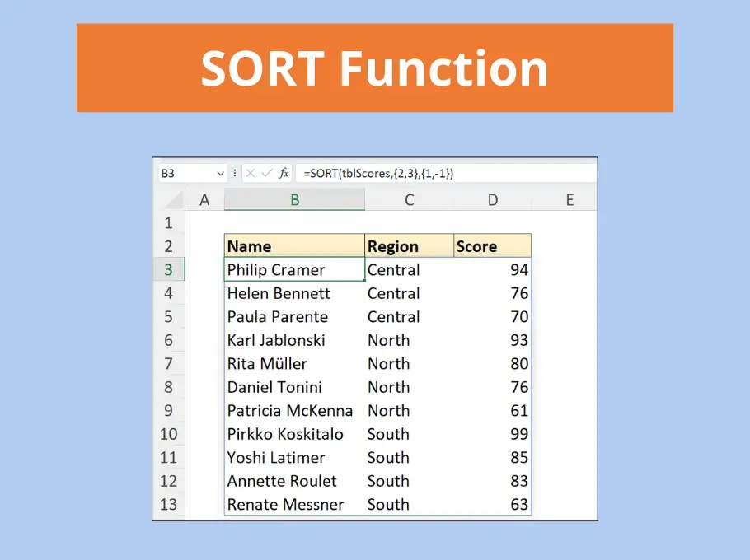Screen dimensions: 750x560
Task: Open the Name Box dropdown arrow
Action: (x=220, y=172)
